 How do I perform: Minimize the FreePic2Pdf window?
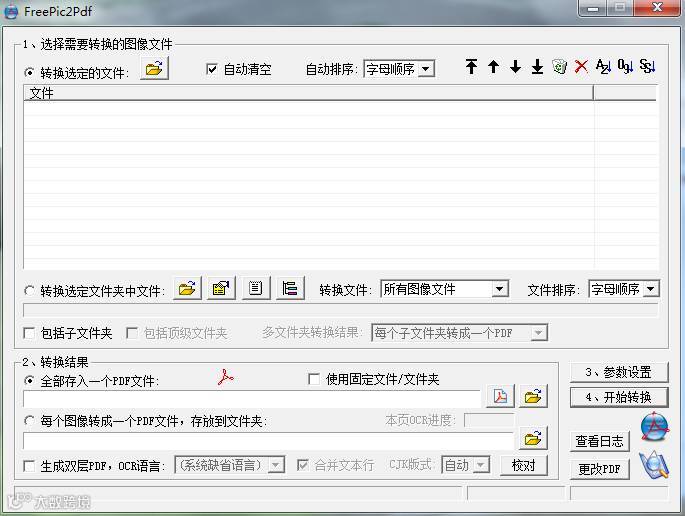tap(593, 9)
